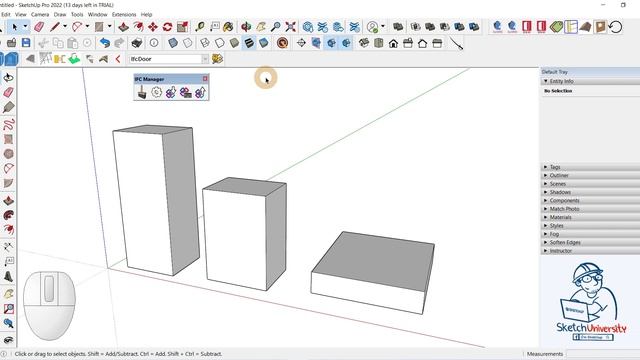Screen dimensions: 640x360
Task: Expand the Instructor panel
Action: (x=590, y=251)
